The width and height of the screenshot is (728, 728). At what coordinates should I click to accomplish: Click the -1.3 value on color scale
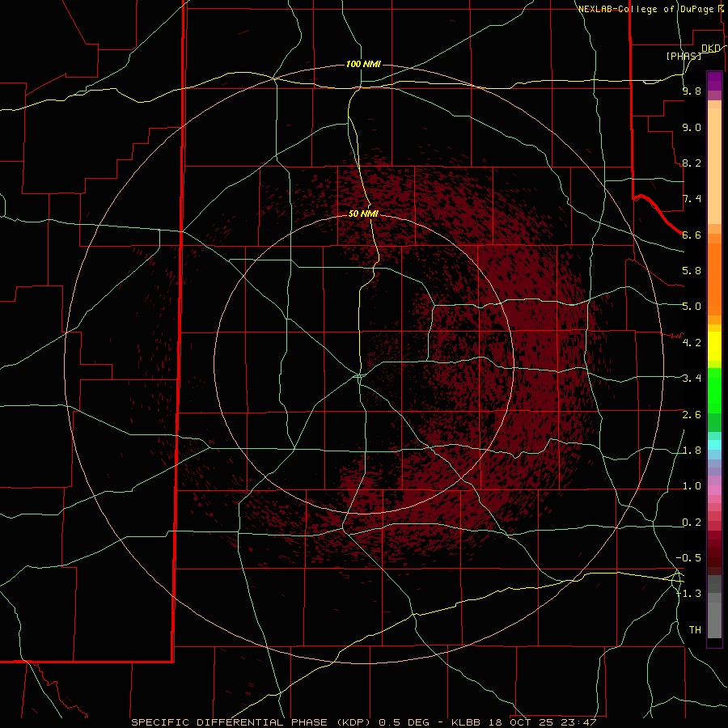(x=688, y=594)
